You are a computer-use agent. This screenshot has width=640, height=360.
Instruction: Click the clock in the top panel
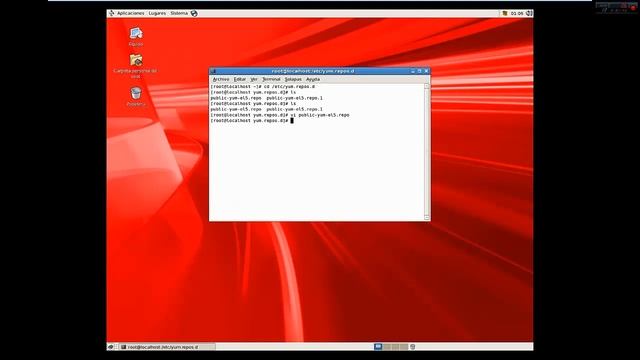[x=517, y=13]
